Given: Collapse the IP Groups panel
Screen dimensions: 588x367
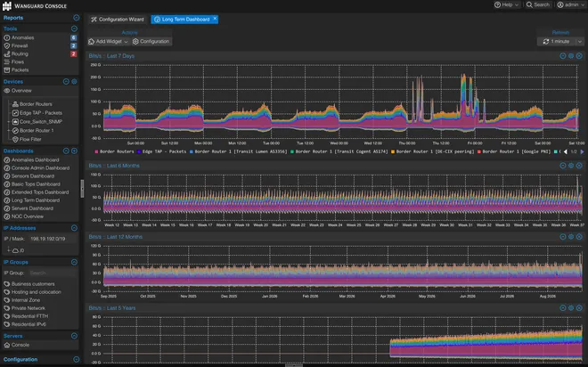Looking at the screenshot, I should 74,262.
